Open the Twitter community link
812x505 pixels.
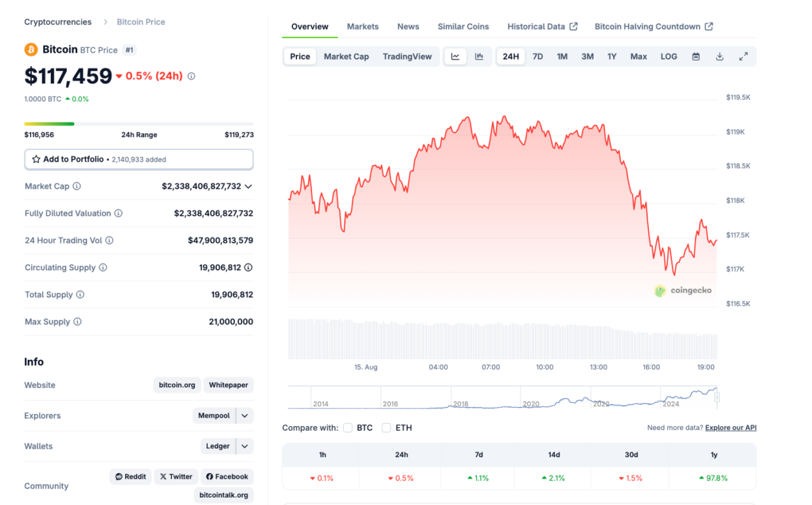[176, 477]
